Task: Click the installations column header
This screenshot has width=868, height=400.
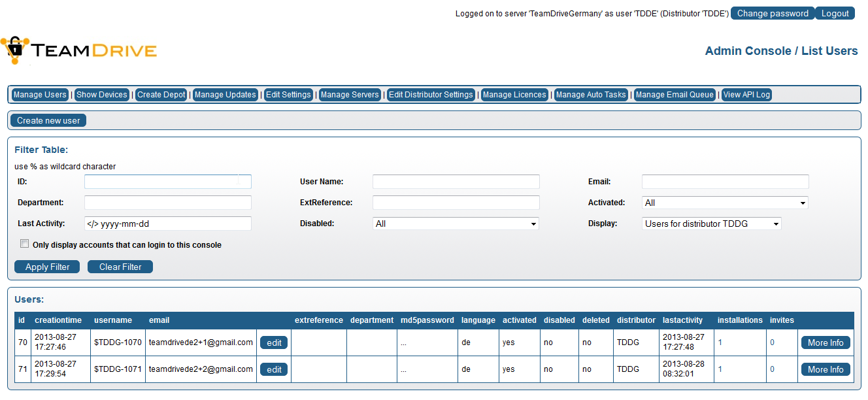Action: (740, 320)
